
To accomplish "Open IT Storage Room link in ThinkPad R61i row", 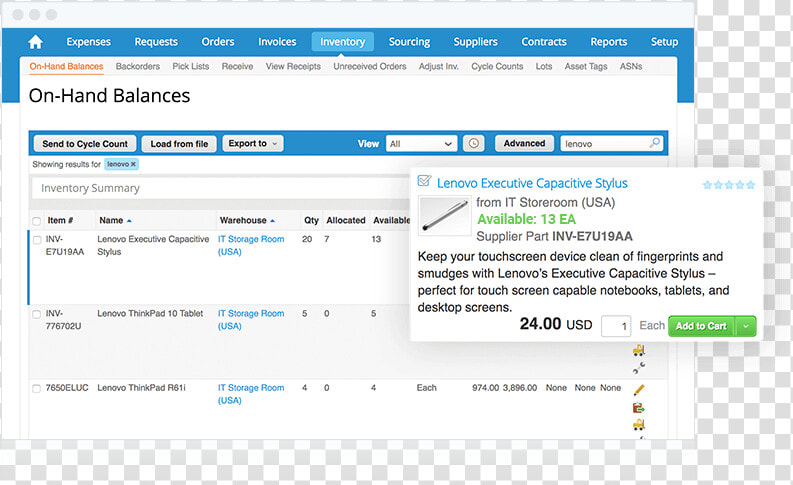I will 251,394.
